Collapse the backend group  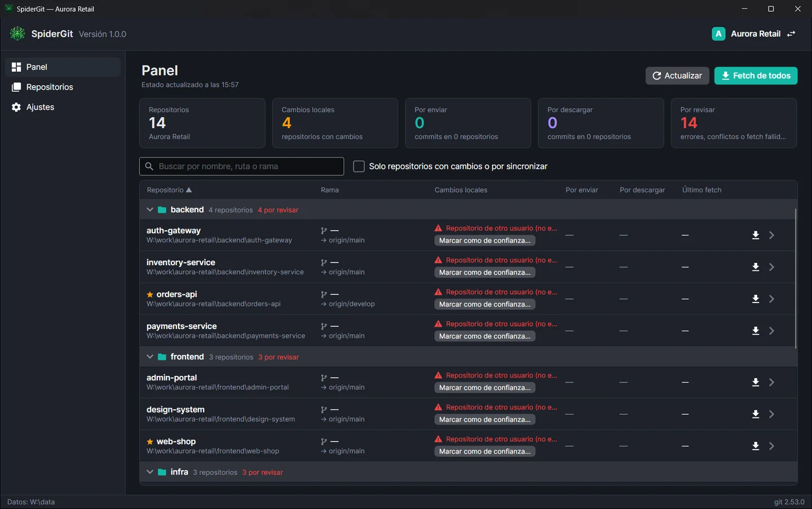(x=150, y=210)
